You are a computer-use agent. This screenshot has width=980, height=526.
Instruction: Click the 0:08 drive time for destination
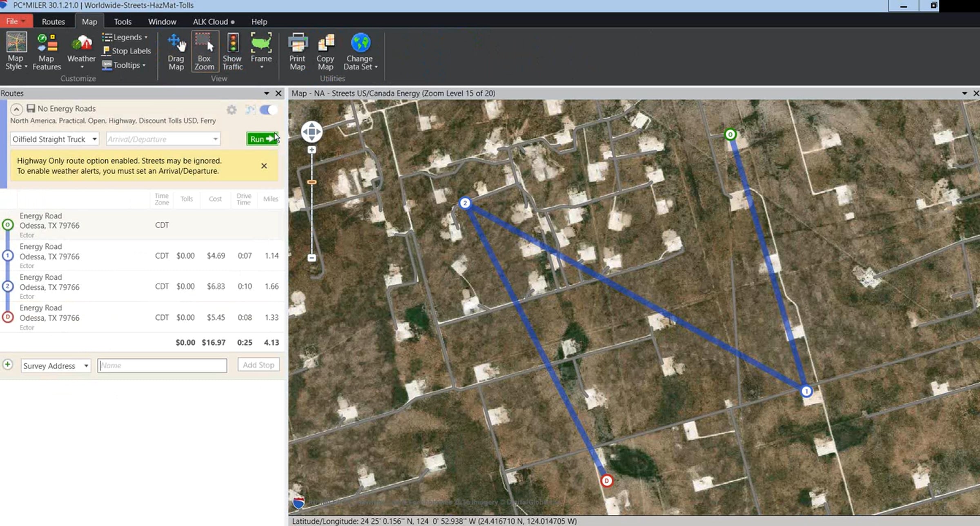pos(245,317)
